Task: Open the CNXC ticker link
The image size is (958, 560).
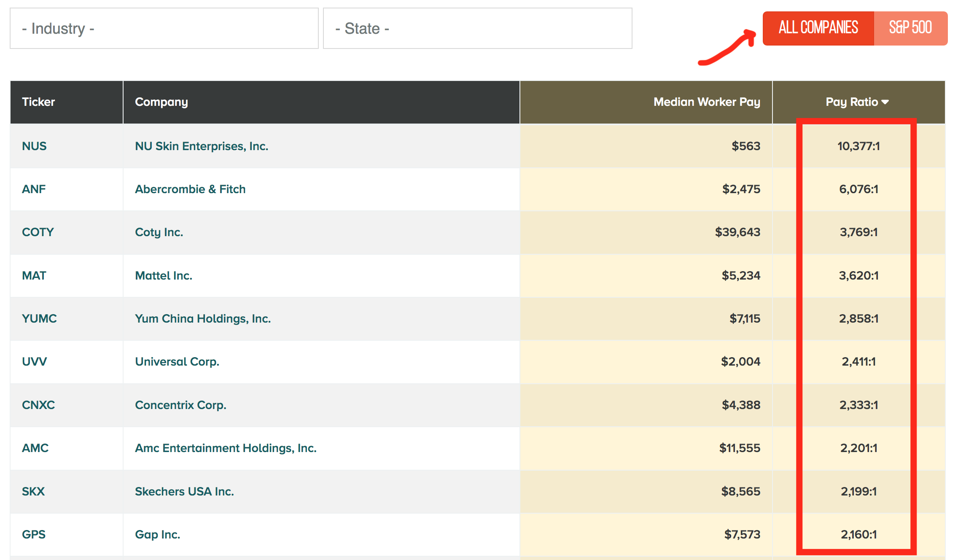Action: tap(38, 405)
